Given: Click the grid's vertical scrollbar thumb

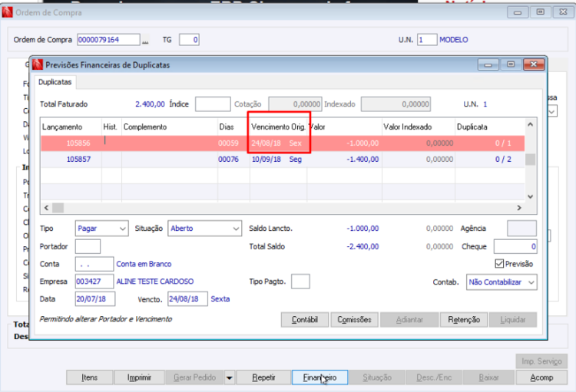Looking at the screenshot, I should click(530, 160).
